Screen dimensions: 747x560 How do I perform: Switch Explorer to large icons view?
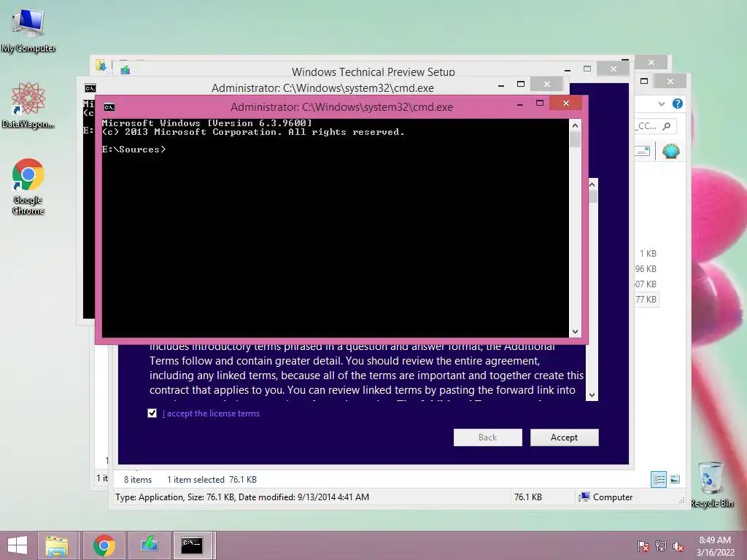(675, 479)
